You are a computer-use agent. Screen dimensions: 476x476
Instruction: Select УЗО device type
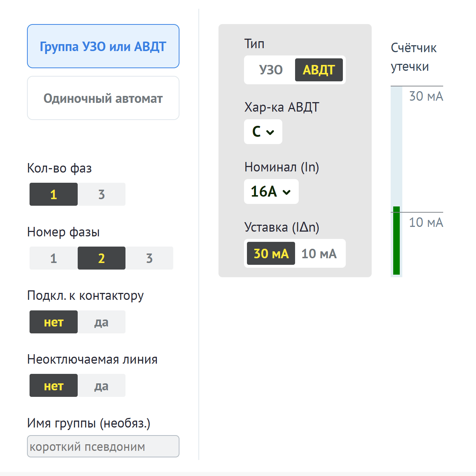point(271,70)
